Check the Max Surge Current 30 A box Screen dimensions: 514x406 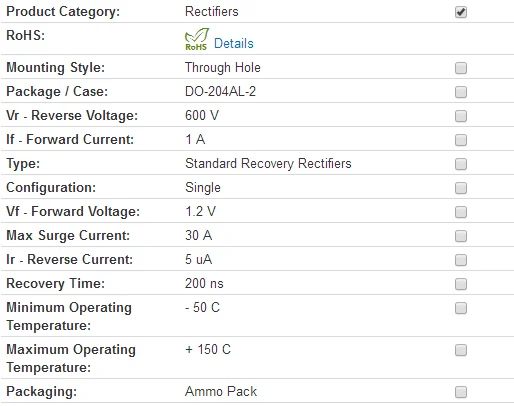click(x=461, y=236)
